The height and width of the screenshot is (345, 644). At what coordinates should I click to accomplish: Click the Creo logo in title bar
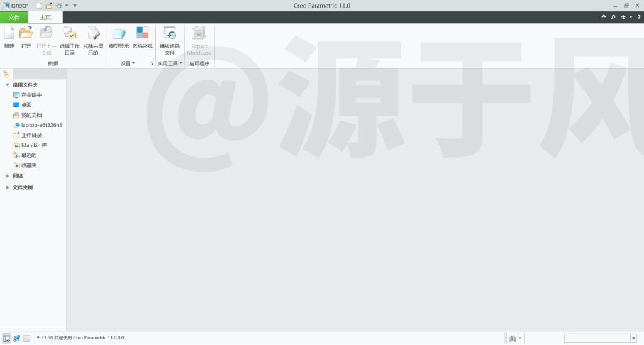(x=16, y=6)
